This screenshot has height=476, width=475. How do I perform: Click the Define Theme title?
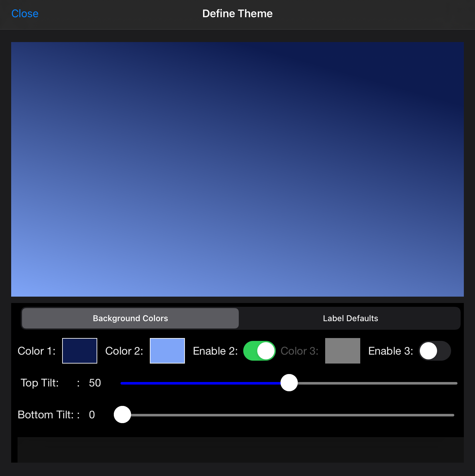coord(237,13)
